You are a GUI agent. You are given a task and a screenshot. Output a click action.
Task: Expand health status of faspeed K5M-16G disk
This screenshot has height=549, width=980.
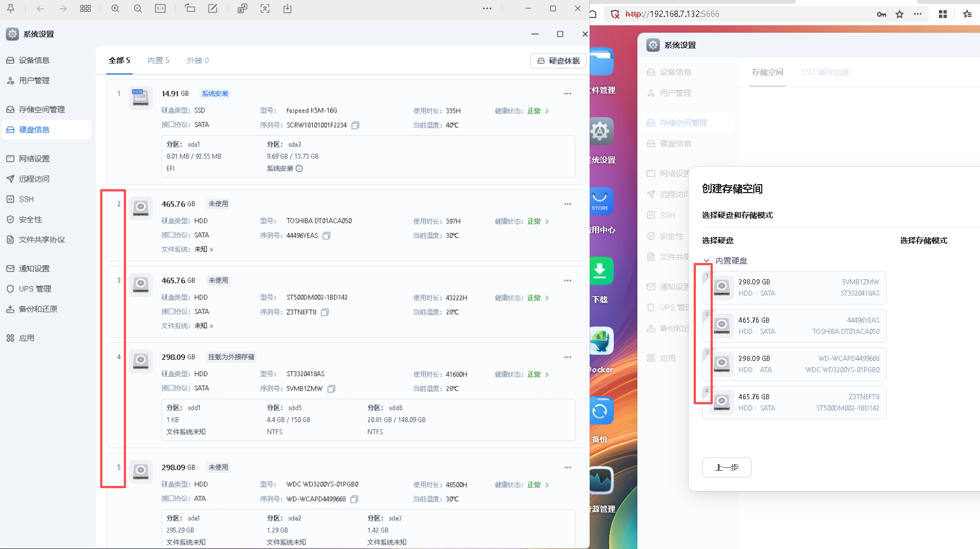coord(547,111)
